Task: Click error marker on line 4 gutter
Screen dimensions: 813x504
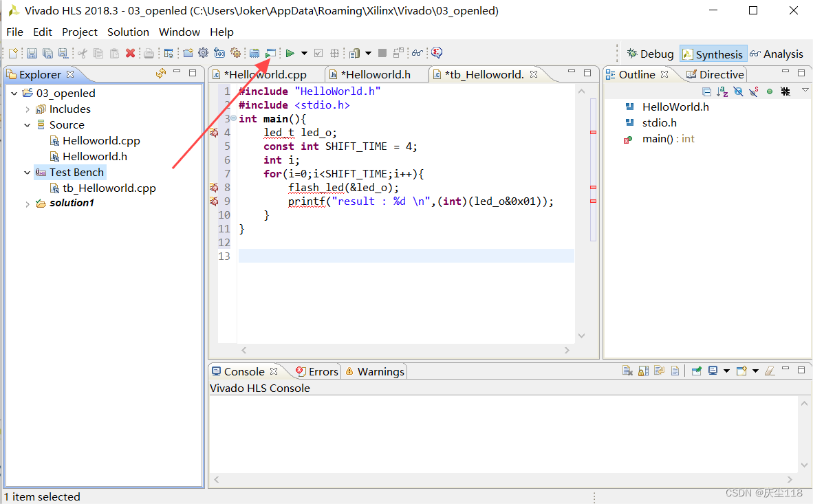Action: coord(214,133)
